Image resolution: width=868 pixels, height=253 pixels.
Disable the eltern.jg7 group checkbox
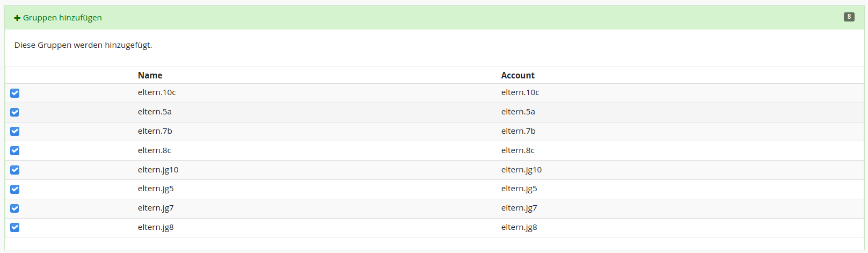(x=15, y=208)
